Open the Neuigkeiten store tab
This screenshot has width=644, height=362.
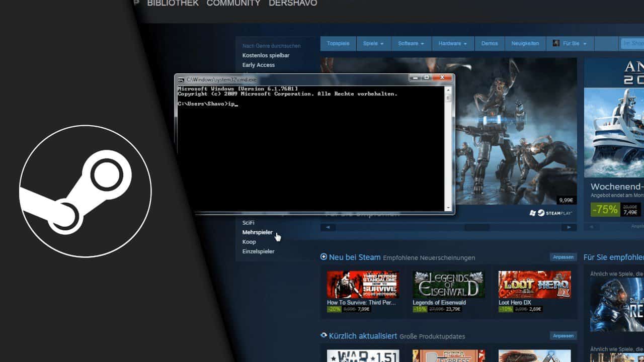[x=525, y=43]
